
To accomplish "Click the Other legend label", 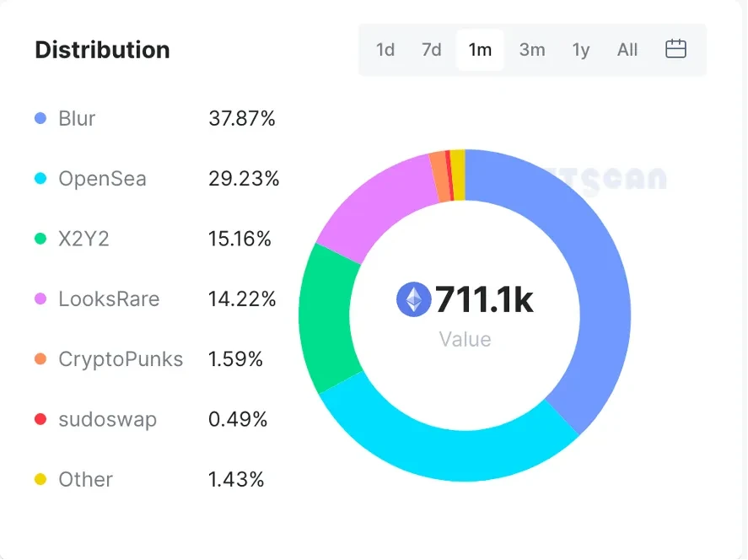I will pos(85,480).
